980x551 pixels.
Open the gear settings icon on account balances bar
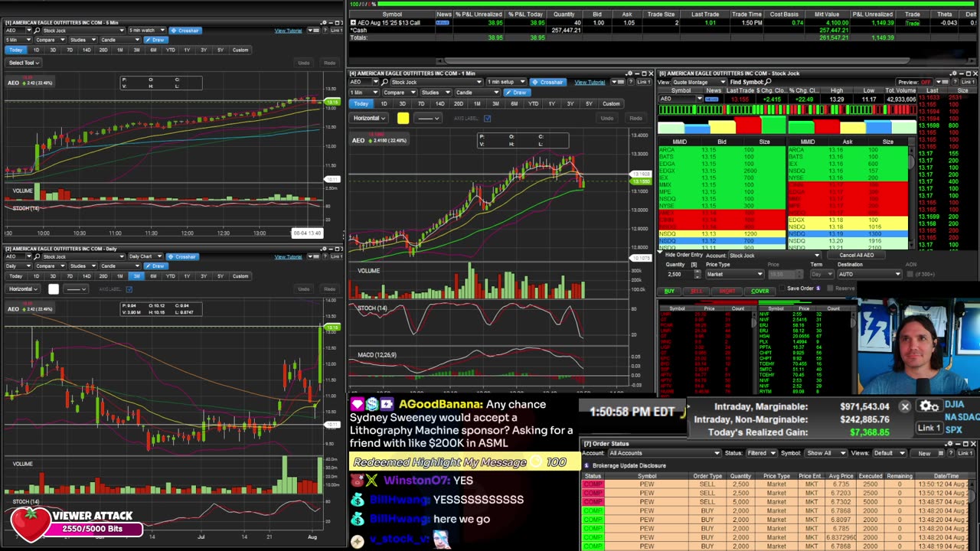click(x=928, y=406)
